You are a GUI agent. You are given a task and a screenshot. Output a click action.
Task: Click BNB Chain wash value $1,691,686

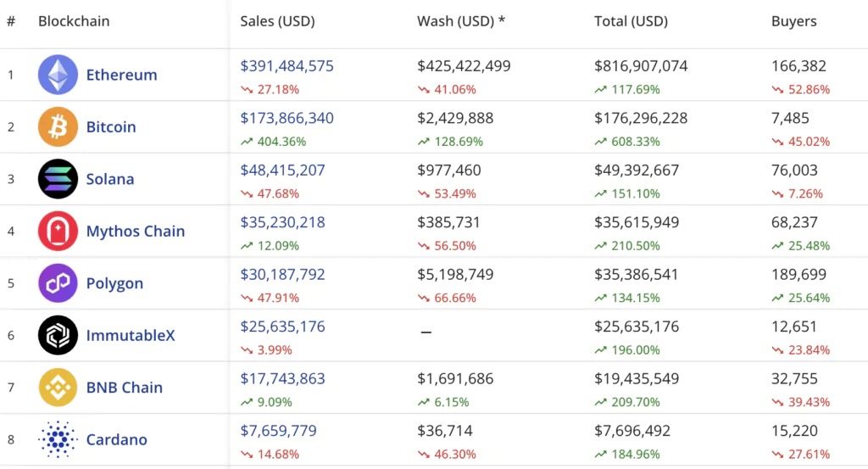tap(455, 378)
